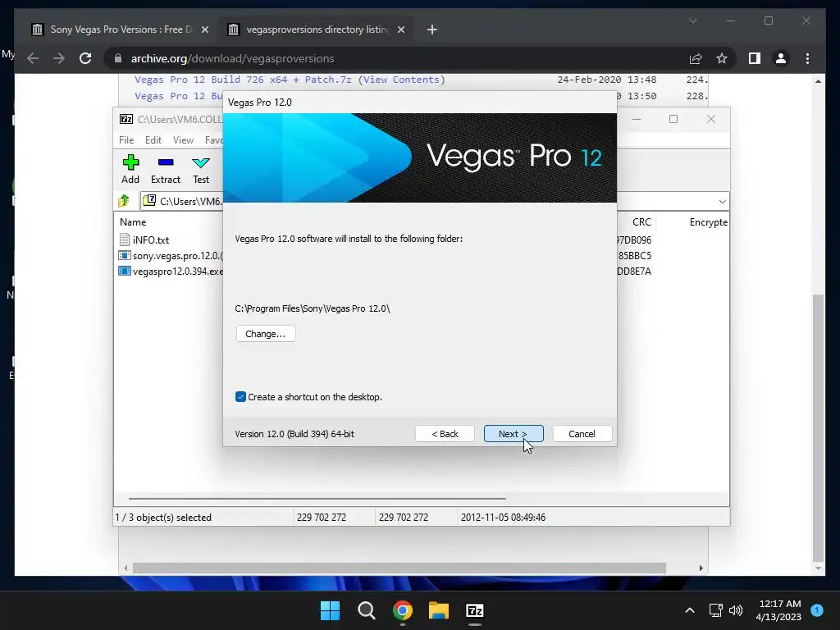Select vegasproversions directory listing tab

[x=317, y=30]
